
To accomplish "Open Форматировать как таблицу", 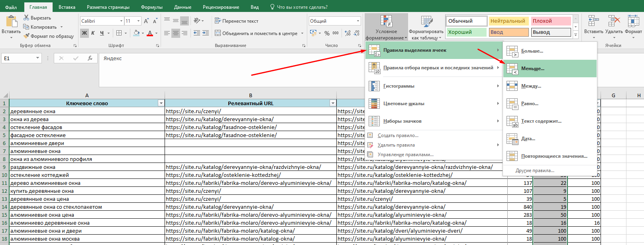I will [426, 27].
